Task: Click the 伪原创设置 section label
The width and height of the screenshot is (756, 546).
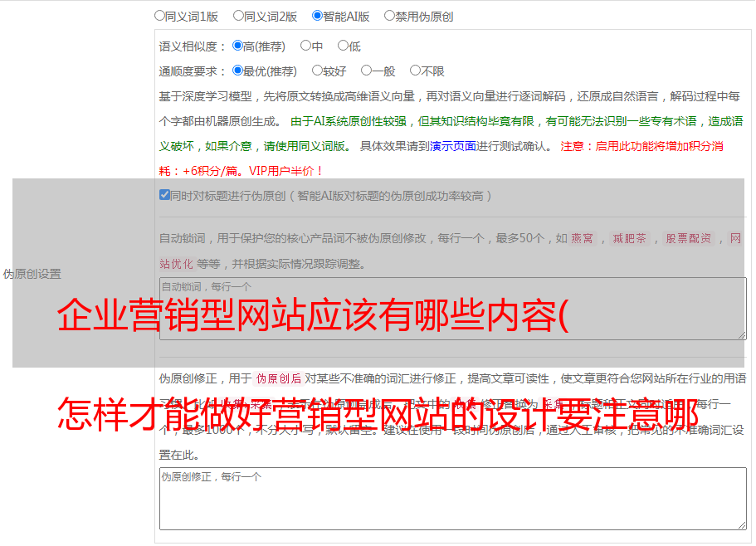Action: click(x=32, y=274)
